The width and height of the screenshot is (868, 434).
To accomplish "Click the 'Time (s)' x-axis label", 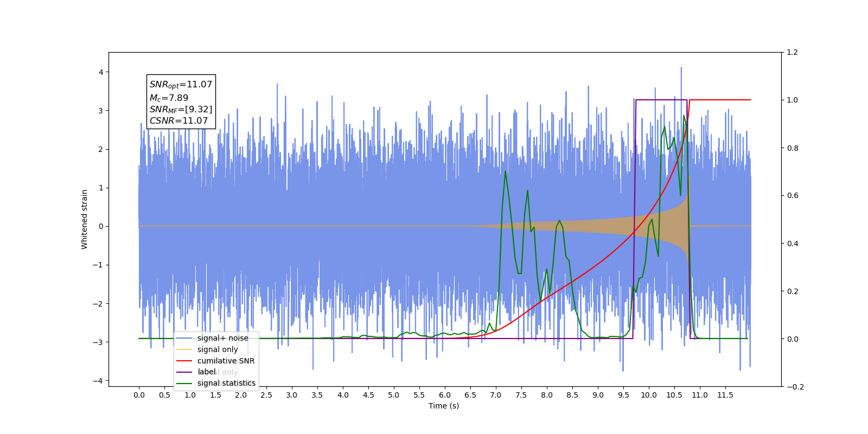I will click(x=444, y=406).
